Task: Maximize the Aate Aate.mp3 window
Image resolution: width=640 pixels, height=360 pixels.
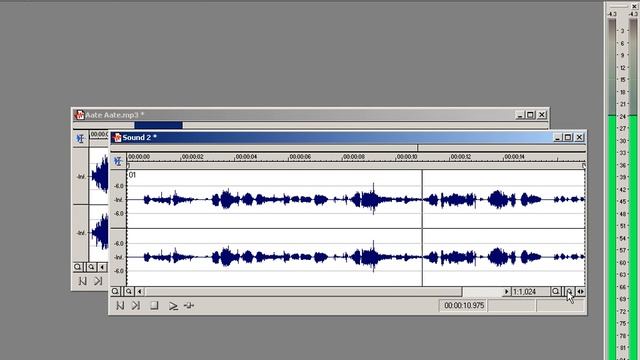Action: pos(530,115)
